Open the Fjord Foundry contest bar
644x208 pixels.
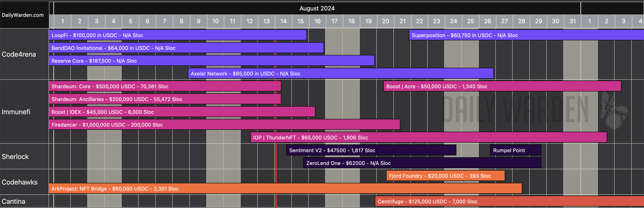[x=446, y=175]
